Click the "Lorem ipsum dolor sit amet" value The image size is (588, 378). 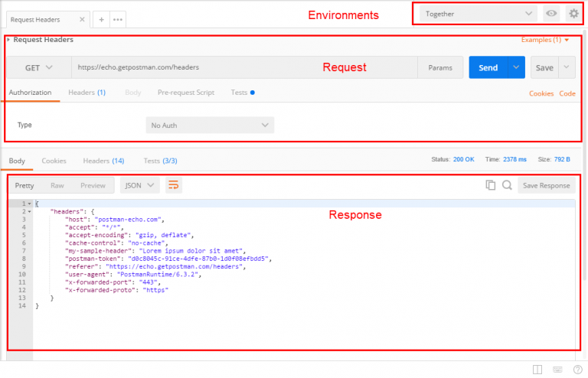coord(191,251)
